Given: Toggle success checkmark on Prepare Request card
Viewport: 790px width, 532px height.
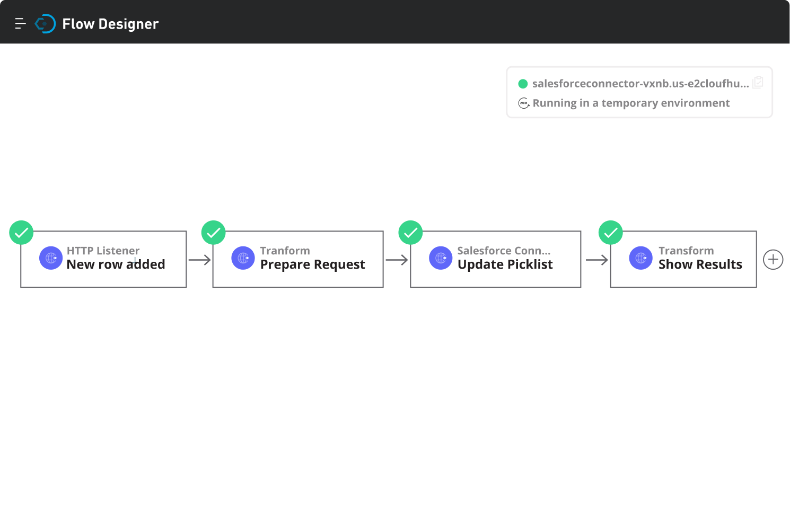Looking at the screenshot, I should pos(213,232).
